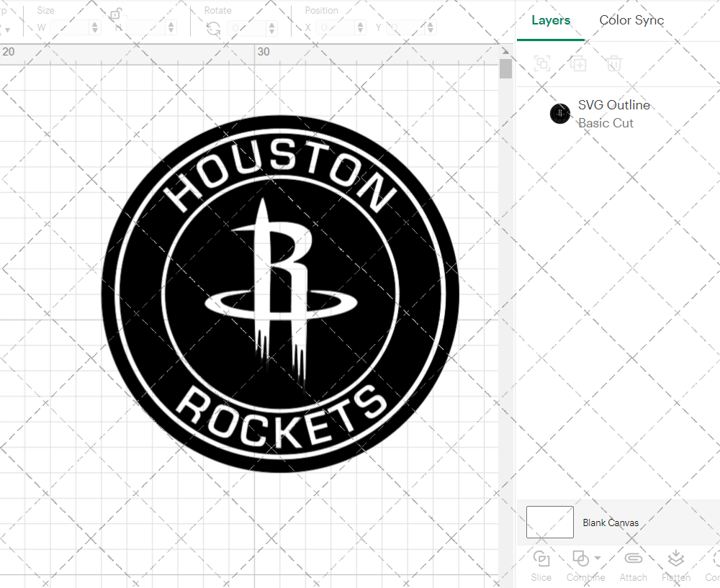
Task: Click the rotate angle stepper up arrow
Action: click(x=271, y=24)
